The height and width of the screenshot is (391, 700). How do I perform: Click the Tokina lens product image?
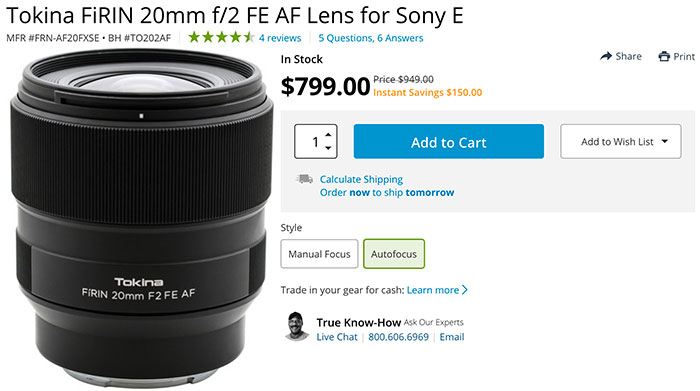point(141,219)
